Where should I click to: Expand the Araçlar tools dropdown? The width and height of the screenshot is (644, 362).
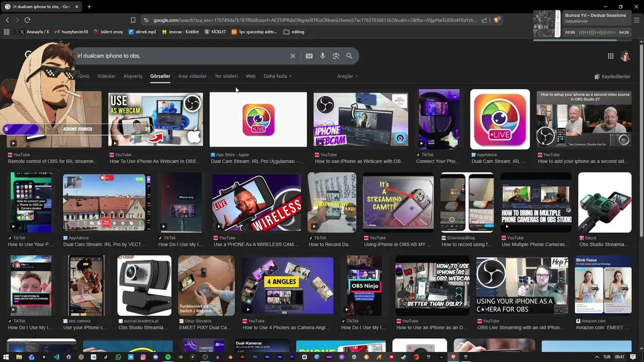click(347, 76)
